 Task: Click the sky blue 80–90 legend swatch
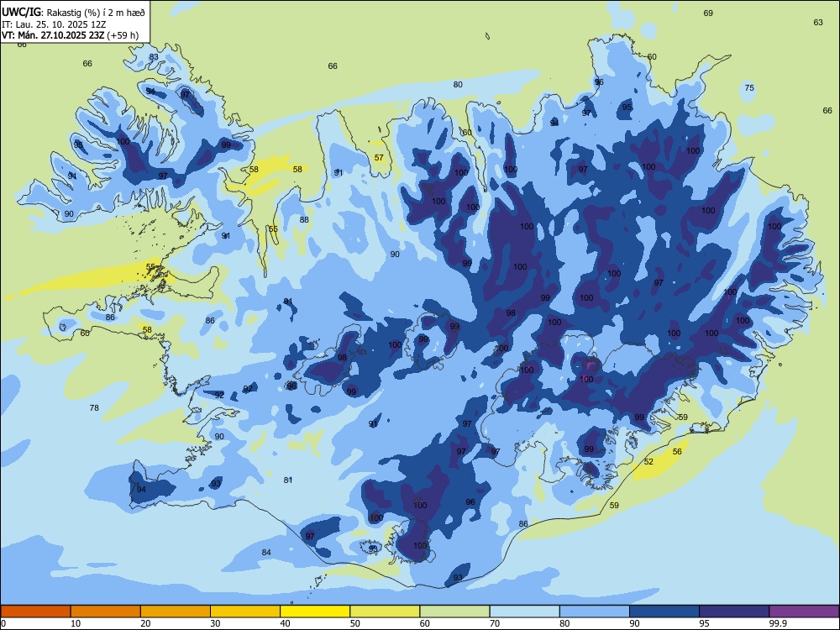[x=595, y=612]
